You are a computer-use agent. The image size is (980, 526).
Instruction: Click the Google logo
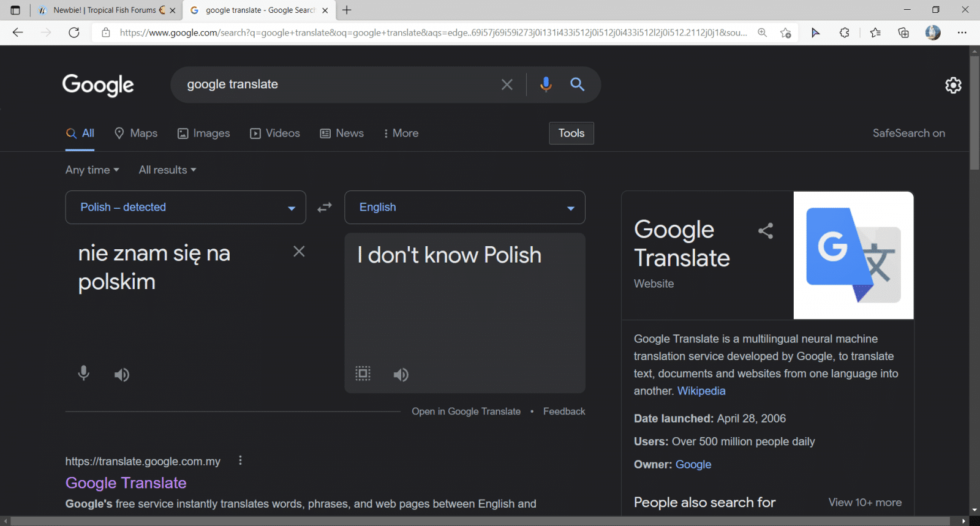coord(98,85)
